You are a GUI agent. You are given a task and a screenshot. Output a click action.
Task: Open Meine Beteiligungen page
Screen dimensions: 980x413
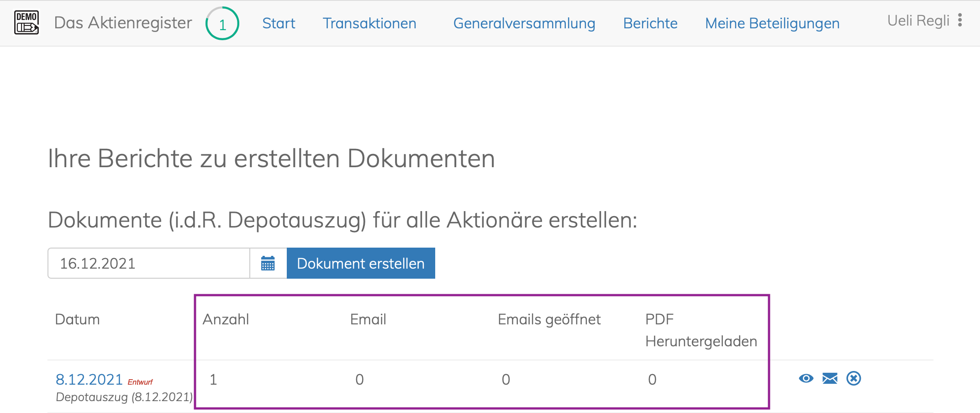[772, 23]
